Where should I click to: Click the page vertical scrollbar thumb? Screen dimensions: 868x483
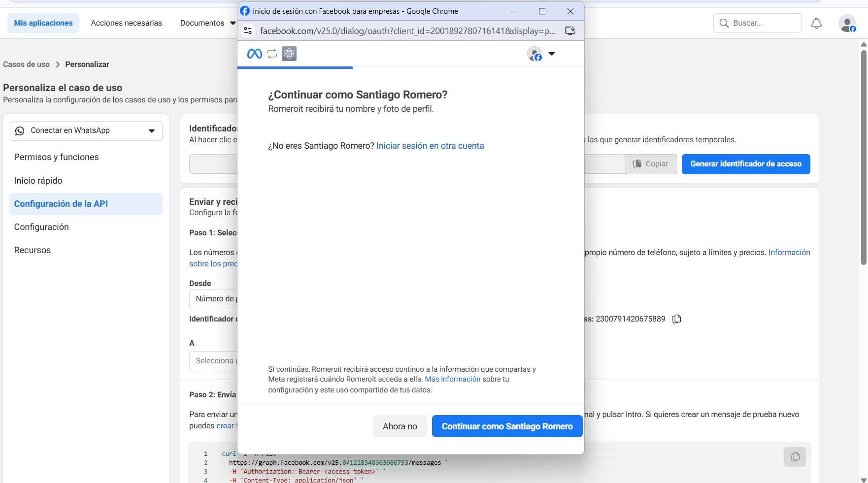pos(864,158)
